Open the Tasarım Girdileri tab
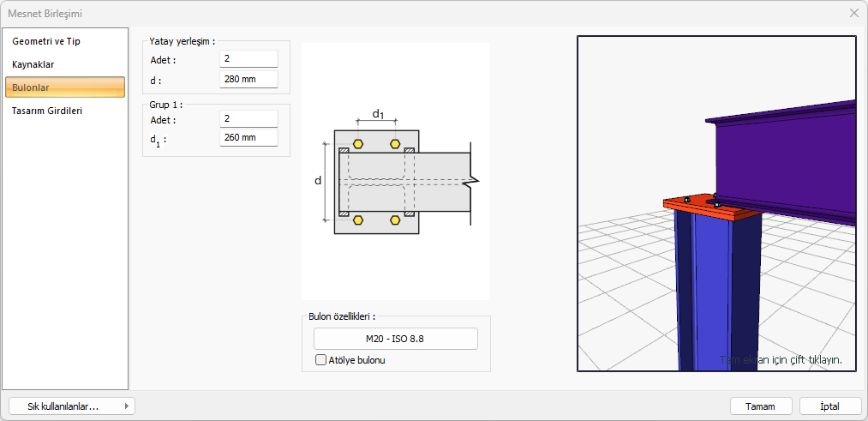The width and height of the screenshot is (868, 421). pyautogui.click(x=47, y=111)
